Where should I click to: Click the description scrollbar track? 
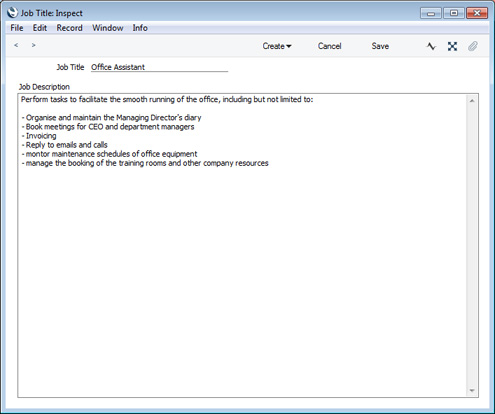(472, 246)
